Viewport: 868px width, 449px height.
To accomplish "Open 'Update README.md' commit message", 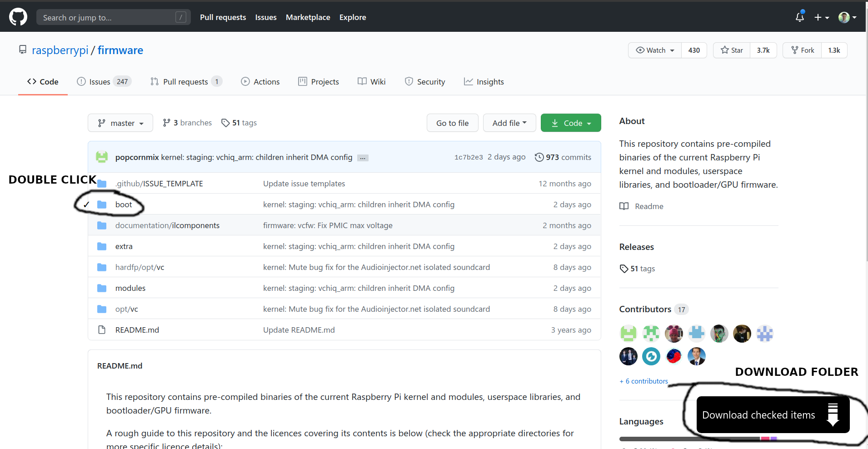I will (x=299, y=330).
